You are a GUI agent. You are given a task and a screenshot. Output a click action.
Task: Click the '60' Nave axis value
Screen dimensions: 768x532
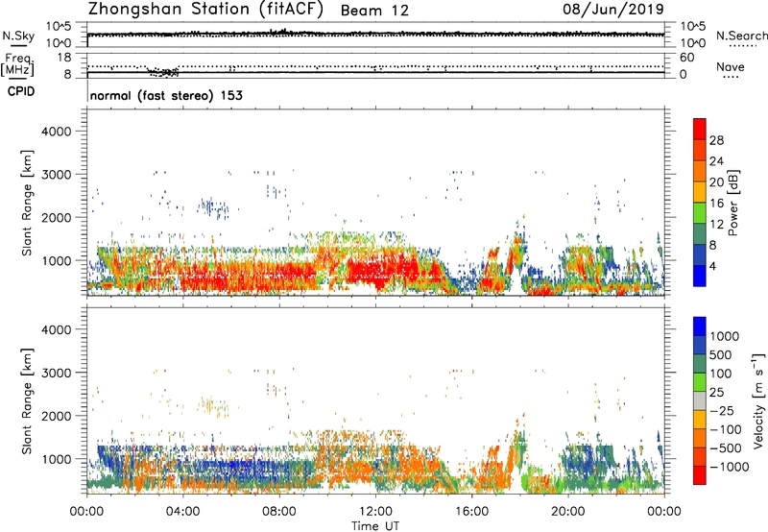(x=686, y=58)
